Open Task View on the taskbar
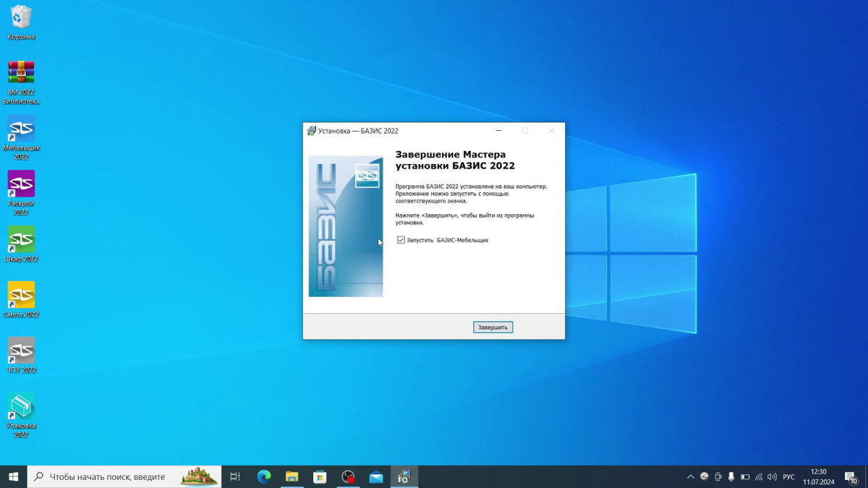The image size is (868, 488). [235, 477]
